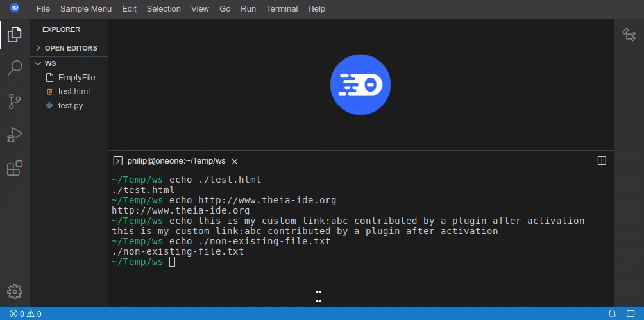This screenshot has width=644, height=320.
Task: Show notifications bell in status bar
Action: (x=612, y=314)
